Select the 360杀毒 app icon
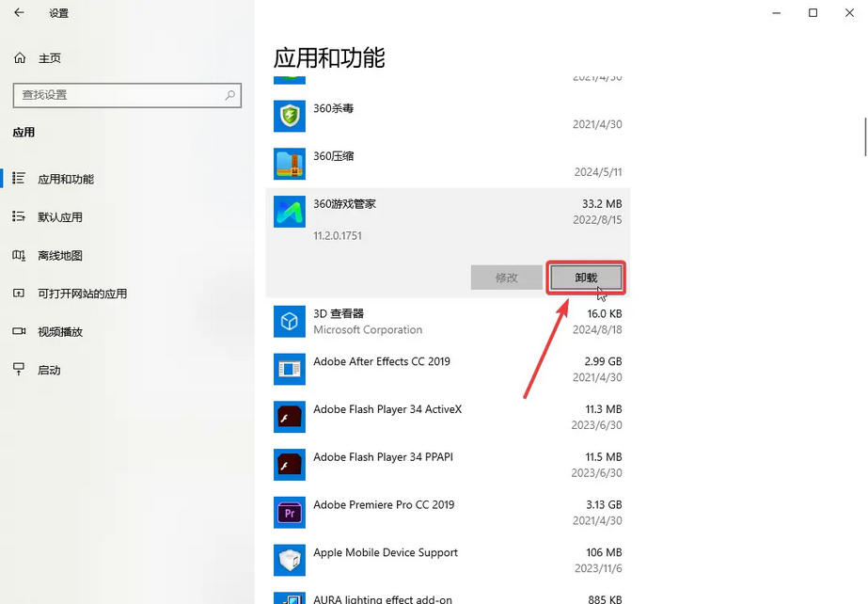The image size is (868, 604). pyautogui.click(x=289, y=116)
